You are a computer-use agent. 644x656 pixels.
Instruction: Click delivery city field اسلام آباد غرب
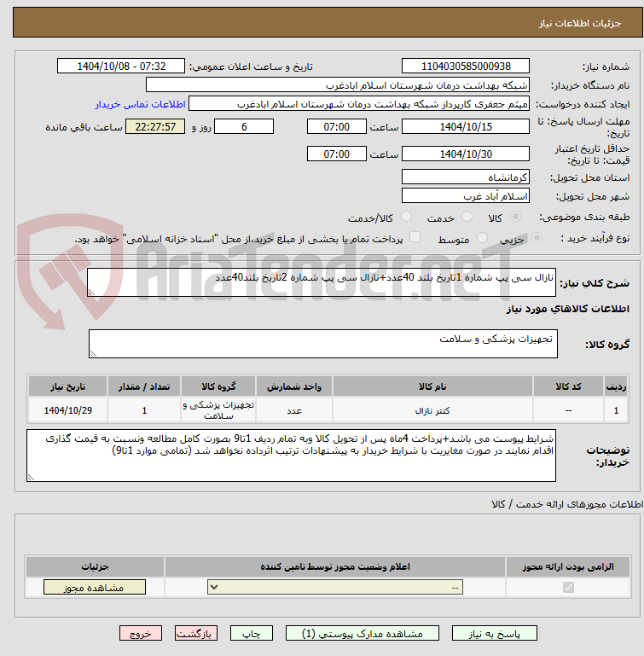tap(466, 196)
